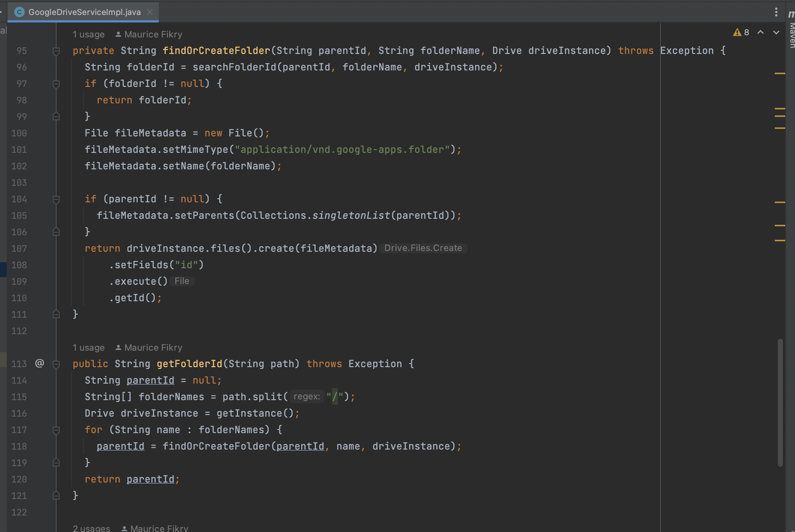
Task: Collapse the if block at line 97
Action: point(56,84)
